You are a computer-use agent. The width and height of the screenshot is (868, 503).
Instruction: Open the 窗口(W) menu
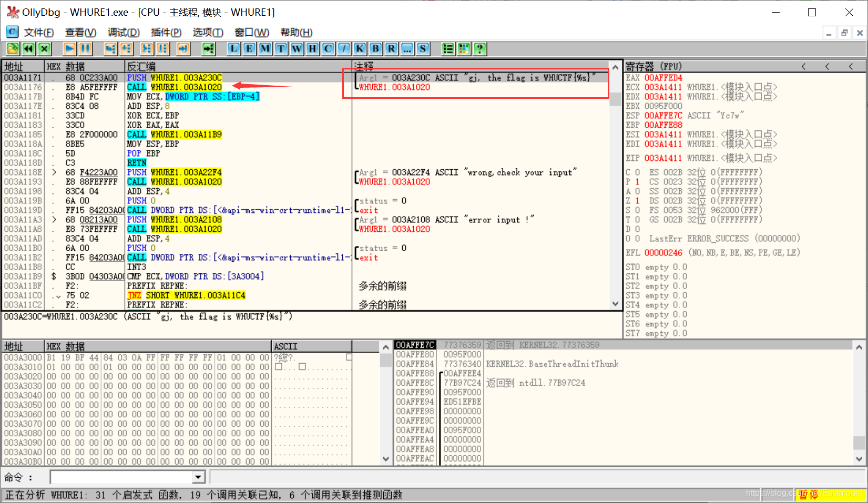pyautogui.click(x=252, y=33)
